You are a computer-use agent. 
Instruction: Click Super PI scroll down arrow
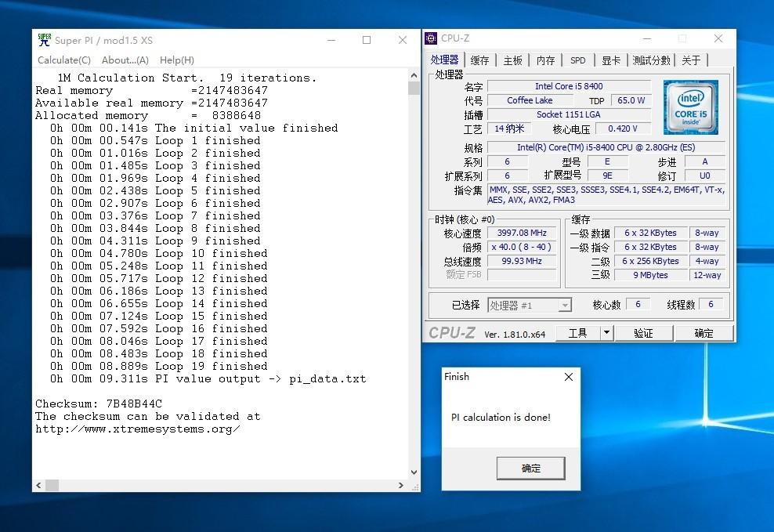(414, 472)
